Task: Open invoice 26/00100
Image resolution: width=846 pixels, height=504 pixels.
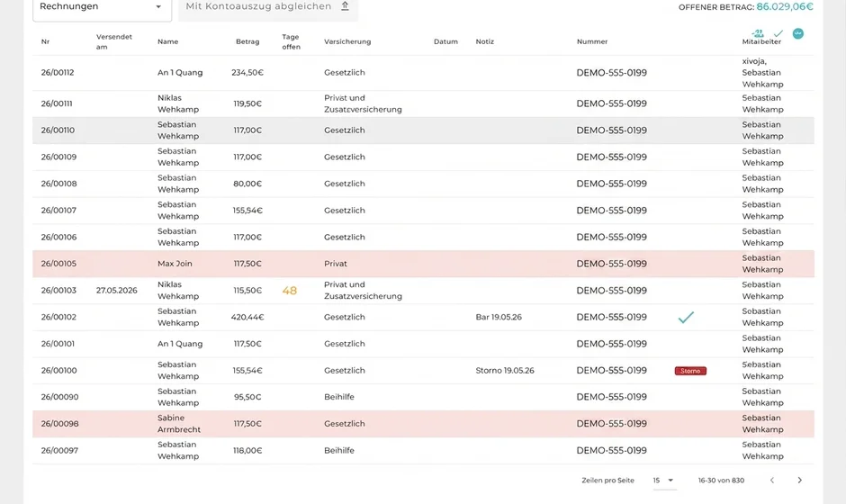Action: click(423, 371)
